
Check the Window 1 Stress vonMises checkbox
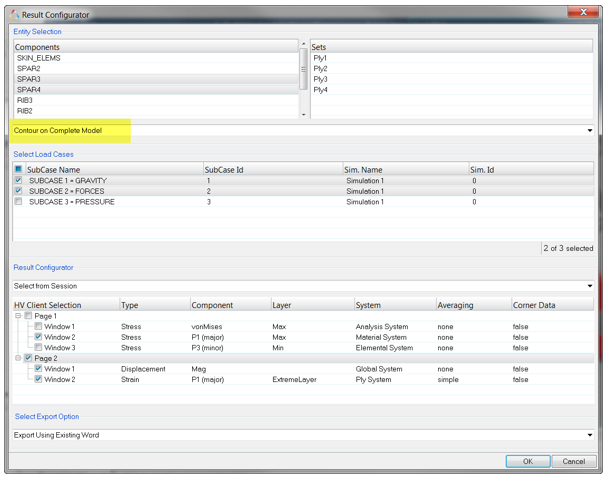38,327
